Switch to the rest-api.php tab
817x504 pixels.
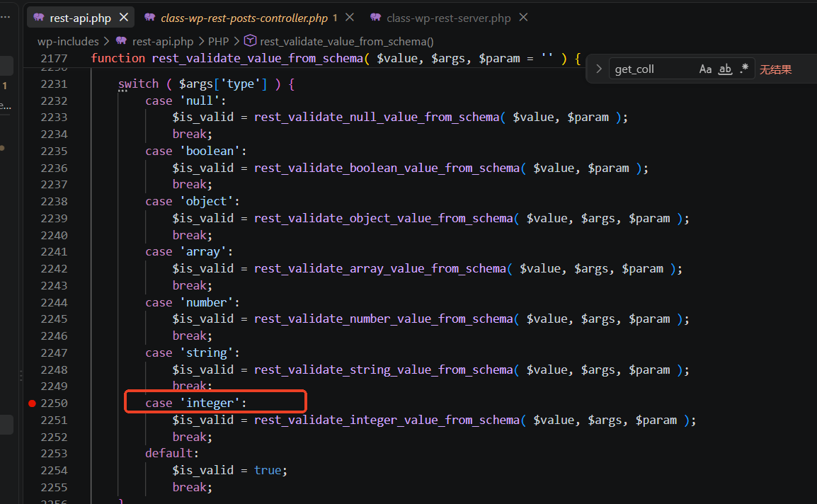[81, 18]
